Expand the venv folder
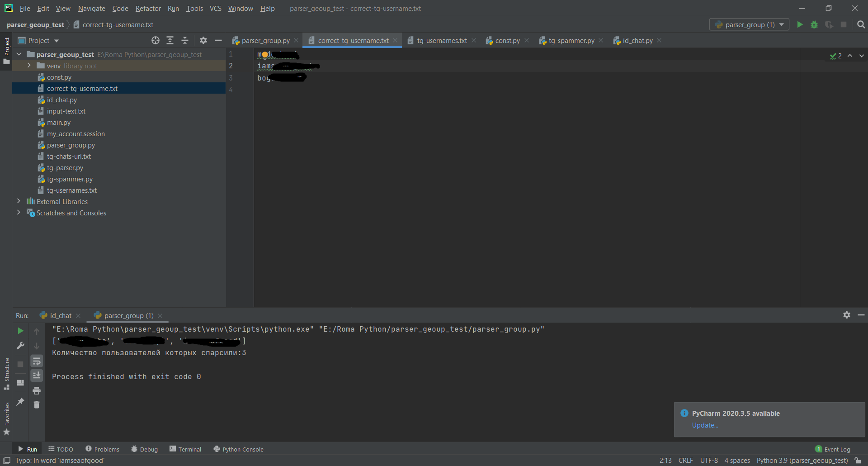Viewport: 868px width, 466px height. (x=29, y=66)
